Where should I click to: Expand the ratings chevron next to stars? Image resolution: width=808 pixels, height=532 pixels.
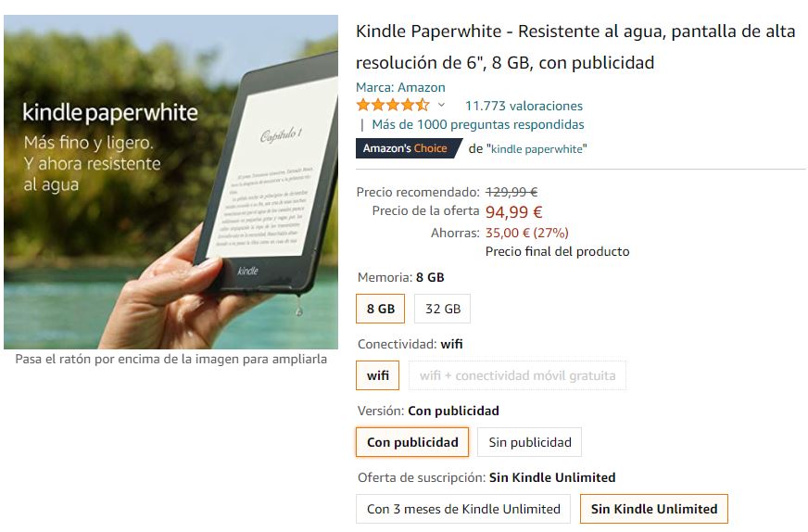point(441,105)
